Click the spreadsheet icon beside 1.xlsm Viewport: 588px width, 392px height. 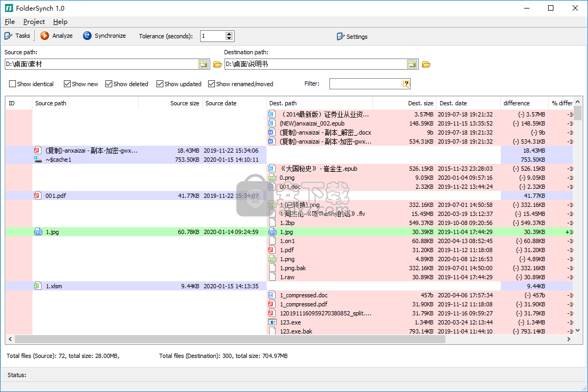(37, 286)
